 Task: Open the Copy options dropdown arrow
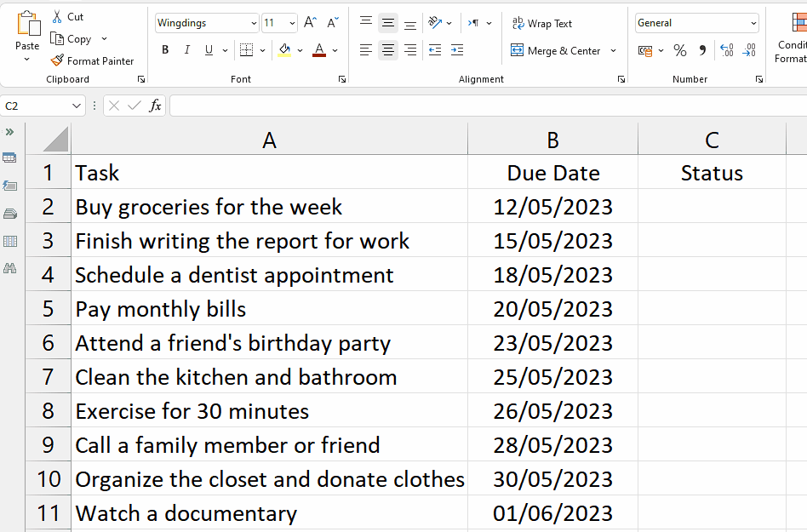104,39
